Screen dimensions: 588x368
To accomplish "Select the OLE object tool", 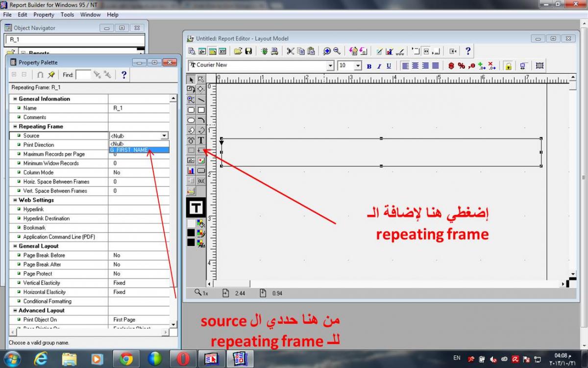I will pos(201,181).
